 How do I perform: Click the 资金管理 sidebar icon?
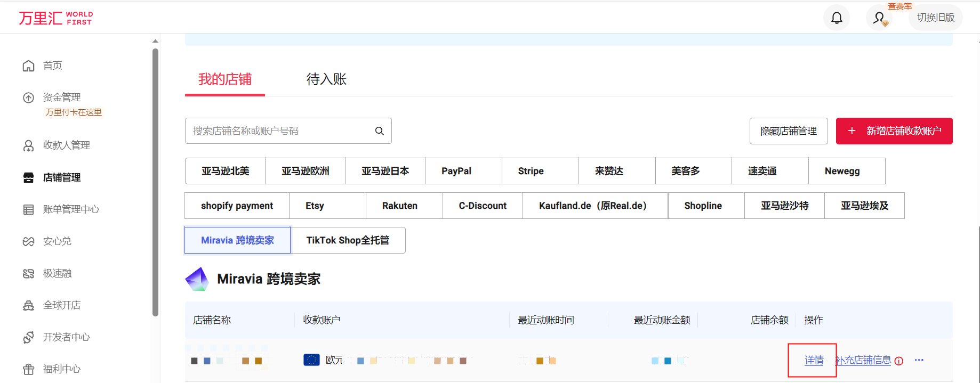(x=28, y=97)
